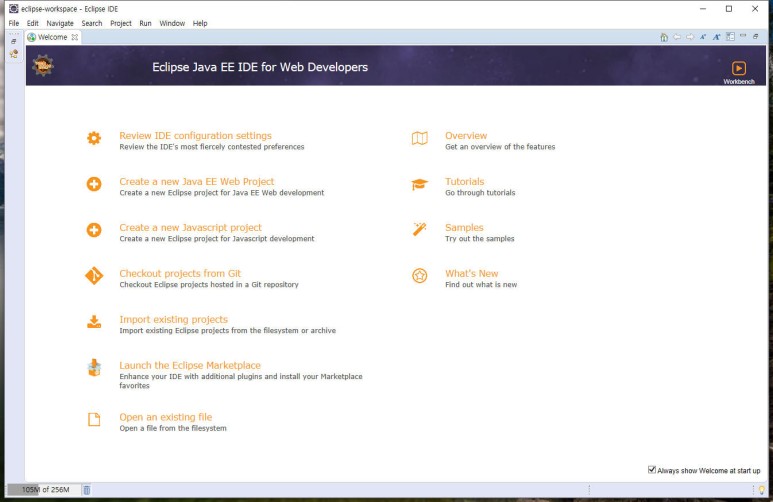Open Review IDE configuration settings link
This screenshot has height=502, width=773.
(195, 136)
